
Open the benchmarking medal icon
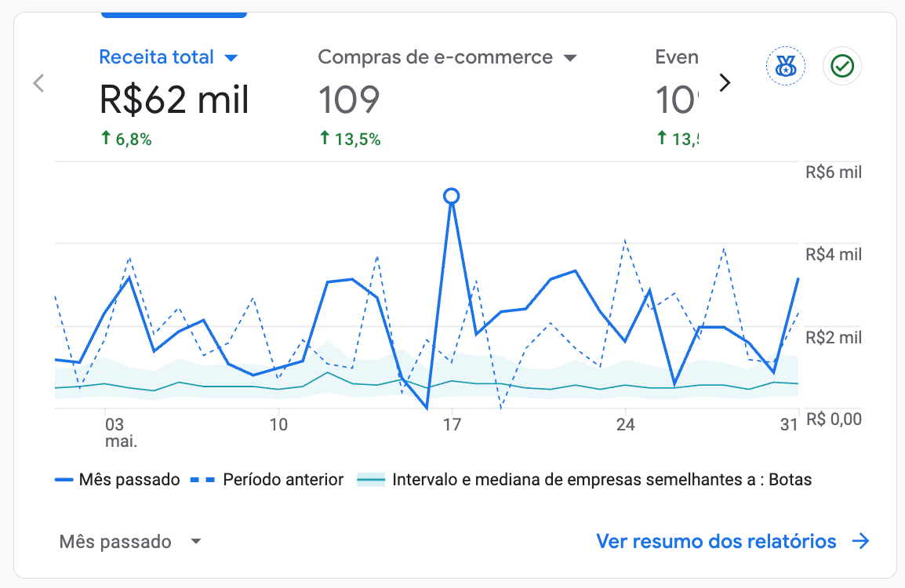coord(785,67)
